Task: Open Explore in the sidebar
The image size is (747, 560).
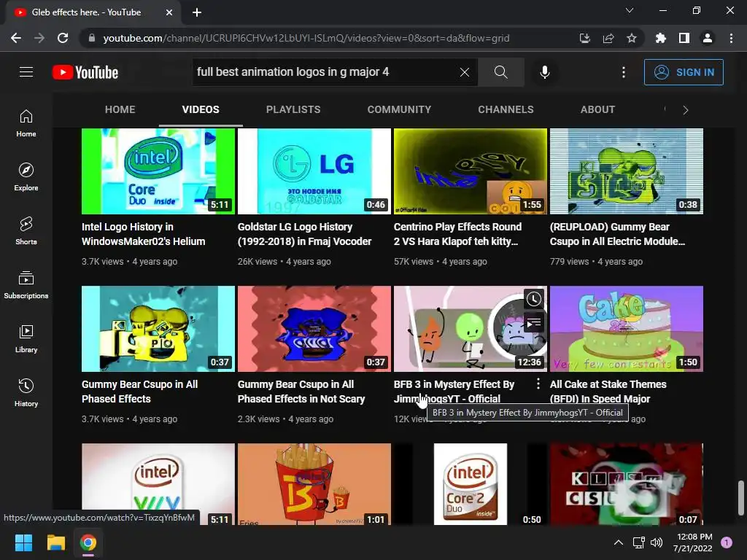Action: pyautogui.click(x=26, y=177)
